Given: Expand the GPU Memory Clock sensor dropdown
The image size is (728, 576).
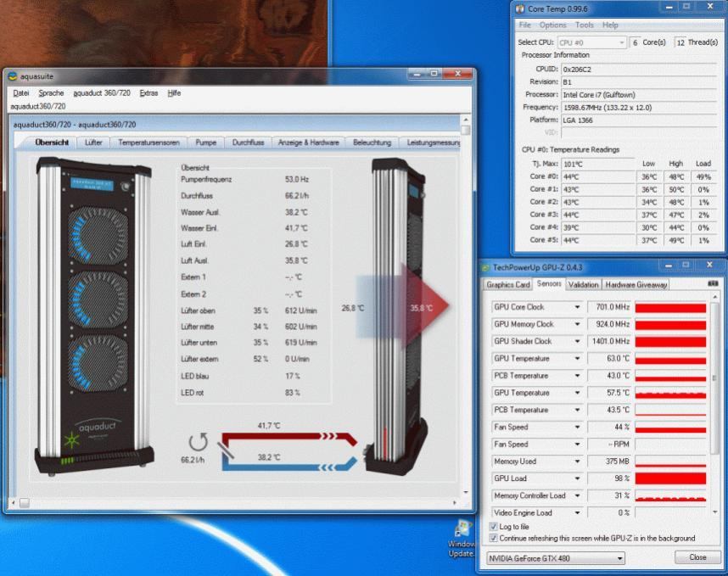Looking at the screenshot, I should (x=577, y=324).
